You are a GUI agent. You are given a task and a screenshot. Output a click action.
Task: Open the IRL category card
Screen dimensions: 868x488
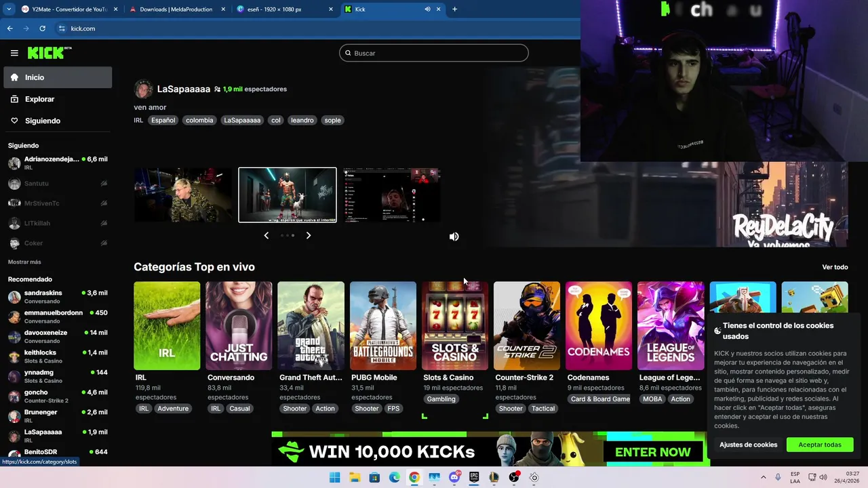point(167,326)
